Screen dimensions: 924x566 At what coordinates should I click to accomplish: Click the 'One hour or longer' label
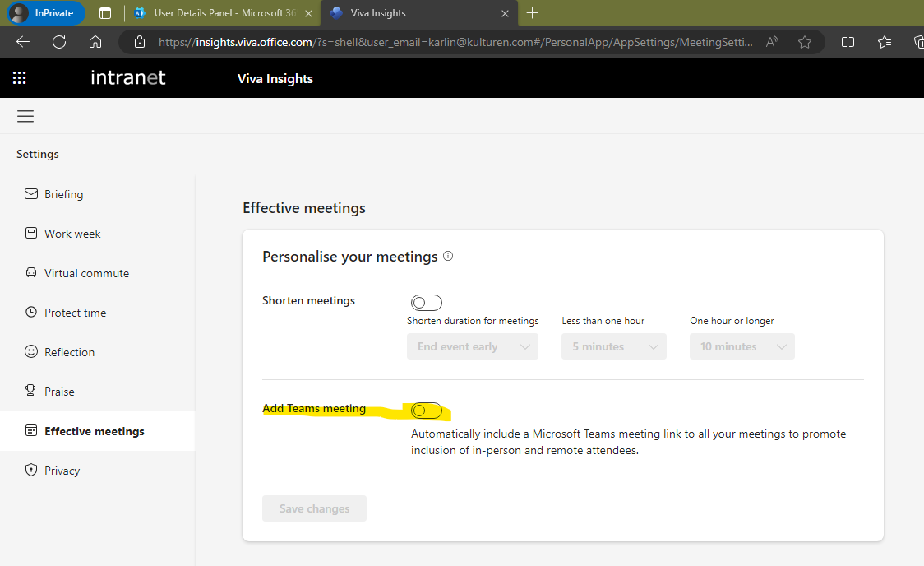tap(732, 321)
